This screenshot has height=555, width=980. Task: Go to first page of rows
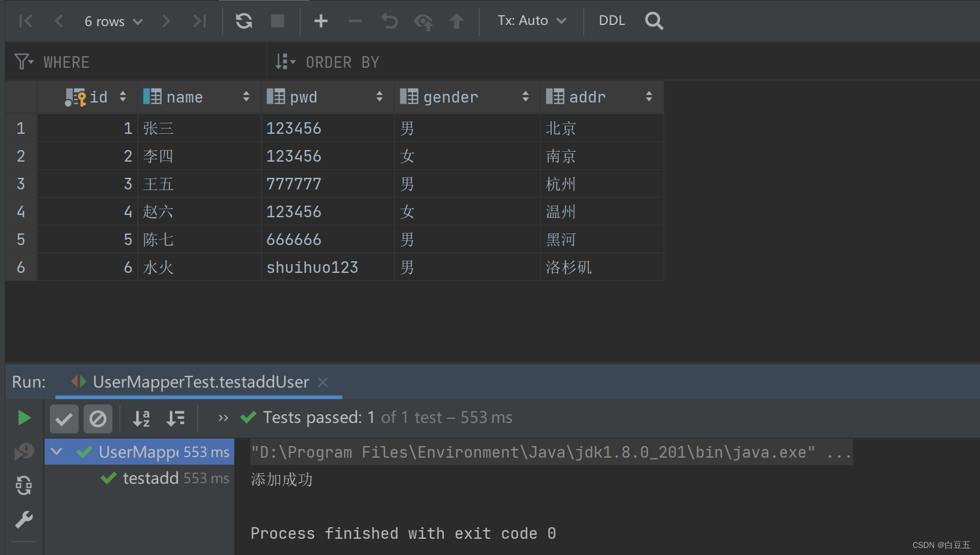(x=26, y=21)
